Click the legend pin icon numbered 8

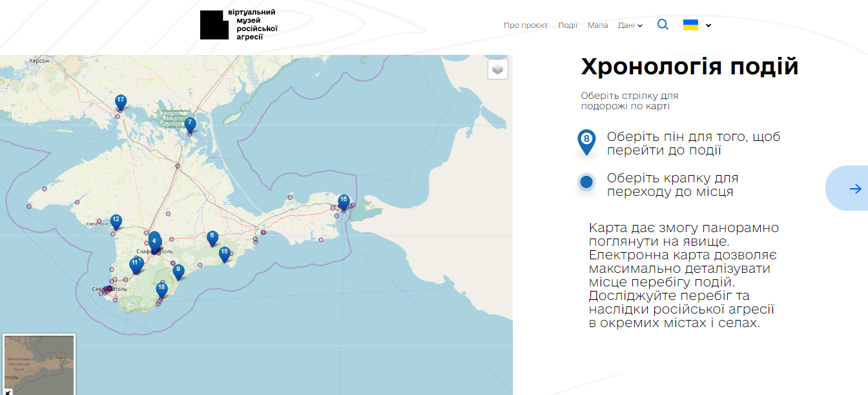(x=586, y=140)
